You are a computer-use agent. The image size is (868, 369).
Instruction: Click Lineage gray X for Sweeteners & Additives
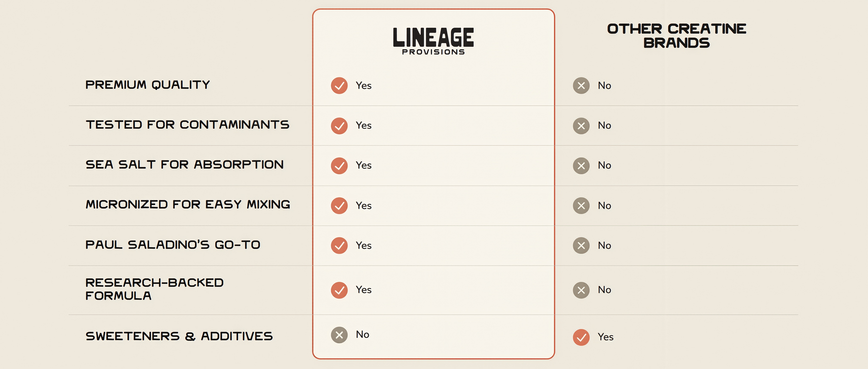pos(339,335)
